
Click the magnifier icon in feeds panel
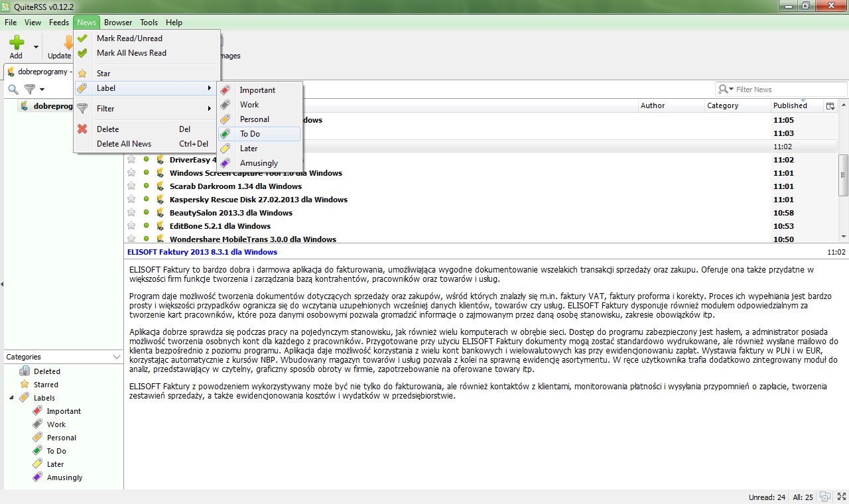tap(13, 90)
